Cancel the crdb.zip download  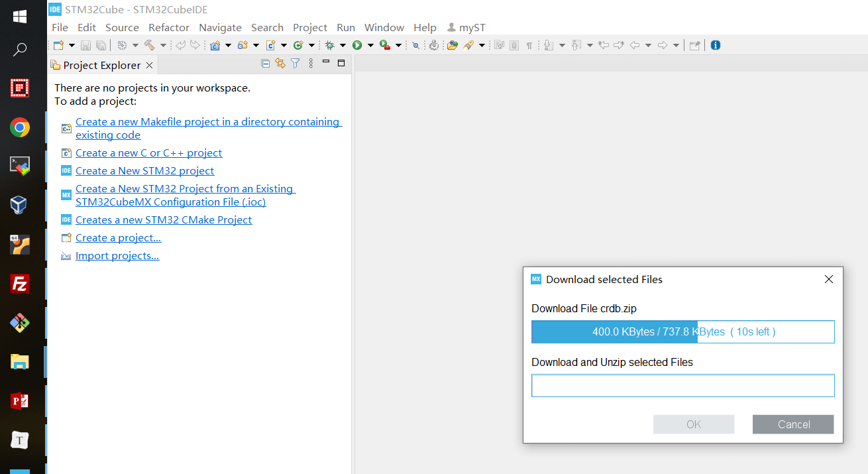[x=793, y=424]
